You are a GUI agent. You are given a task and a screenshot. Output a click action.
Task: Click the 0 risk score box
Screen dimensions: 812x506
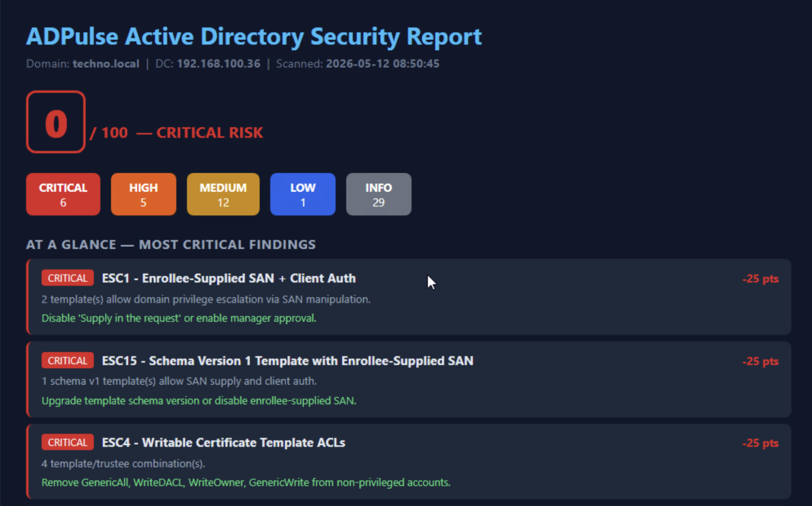pos(56,122)
